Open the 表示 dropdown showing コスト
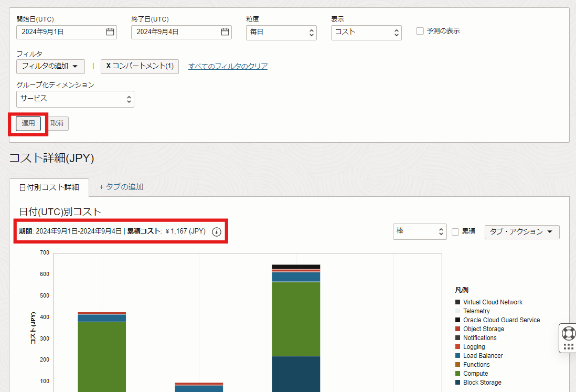The image size is (576, 392). (366, 33)
